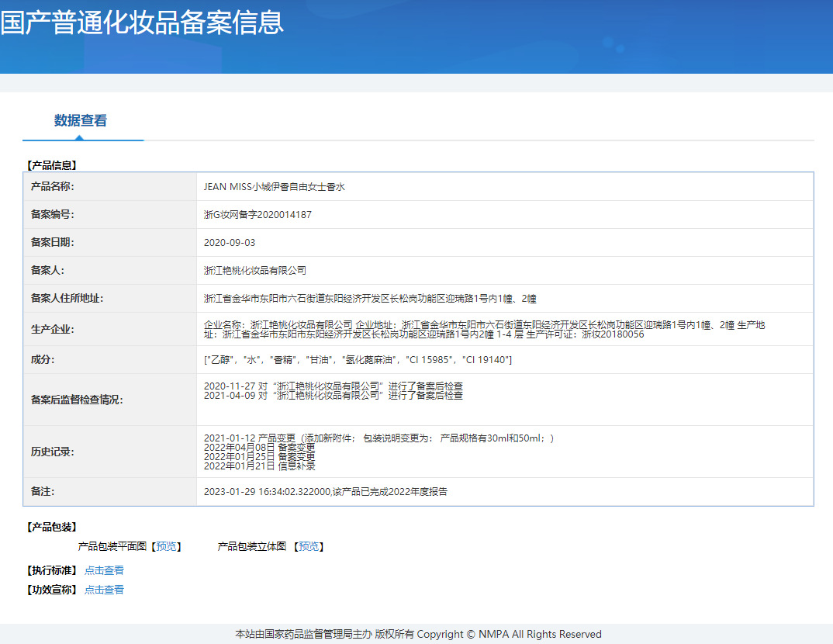The image size is (833, 644).
Task: Click the 国产普通化妆品备案信息 page title
Action: click(142, 22)
